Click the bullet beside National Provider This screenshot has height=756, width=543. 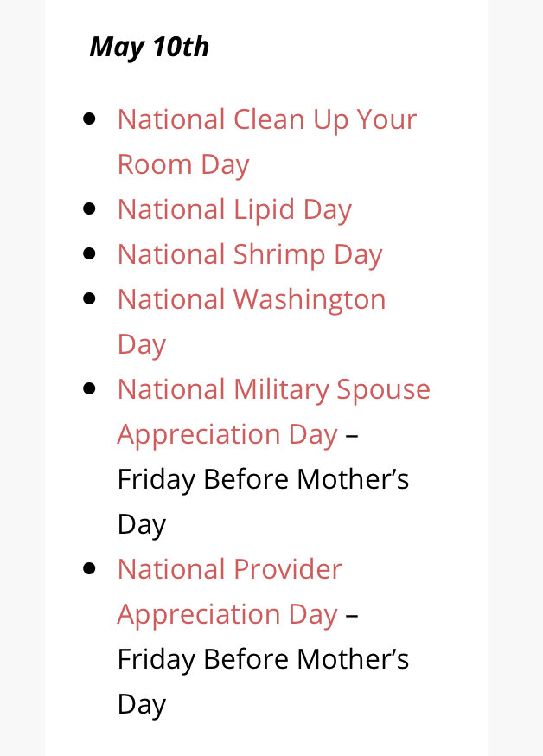point(89,568)
